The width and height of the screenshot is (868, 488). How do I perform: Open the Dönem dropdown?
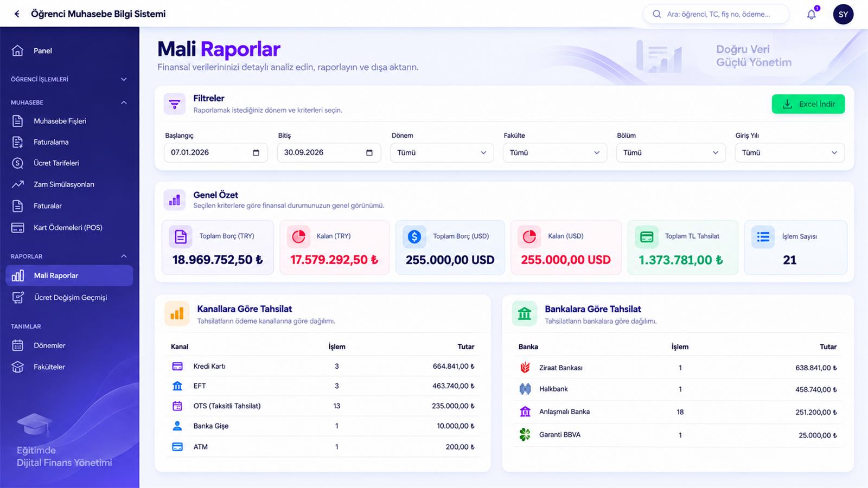click(x=442, y=153)
